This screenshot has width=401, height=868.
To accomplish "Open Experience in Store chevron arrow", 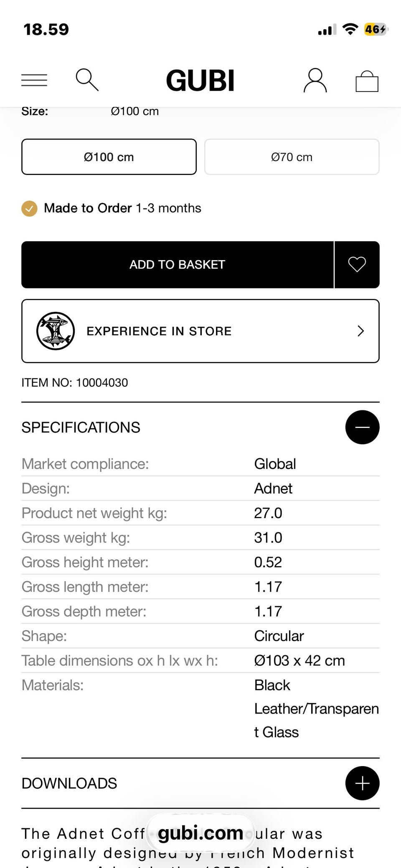I will coord(361,331).
